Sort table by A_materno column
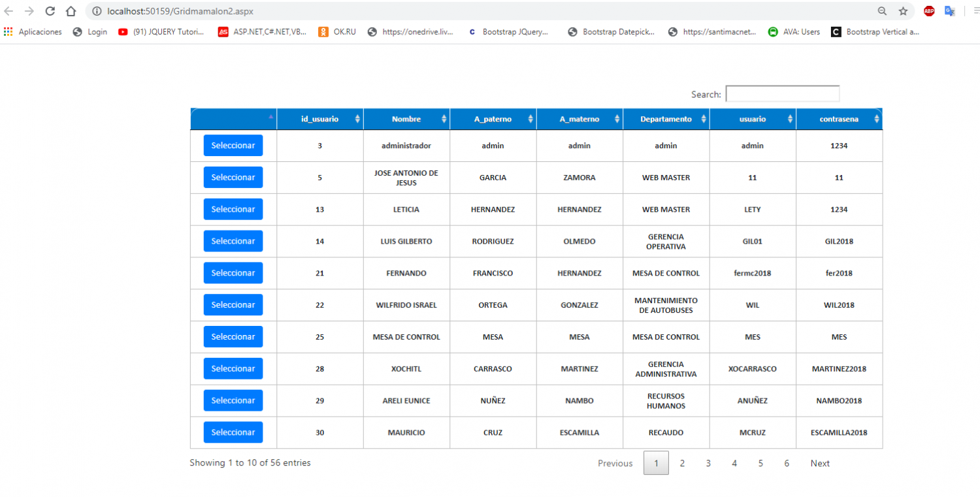 tap(580, 119)
